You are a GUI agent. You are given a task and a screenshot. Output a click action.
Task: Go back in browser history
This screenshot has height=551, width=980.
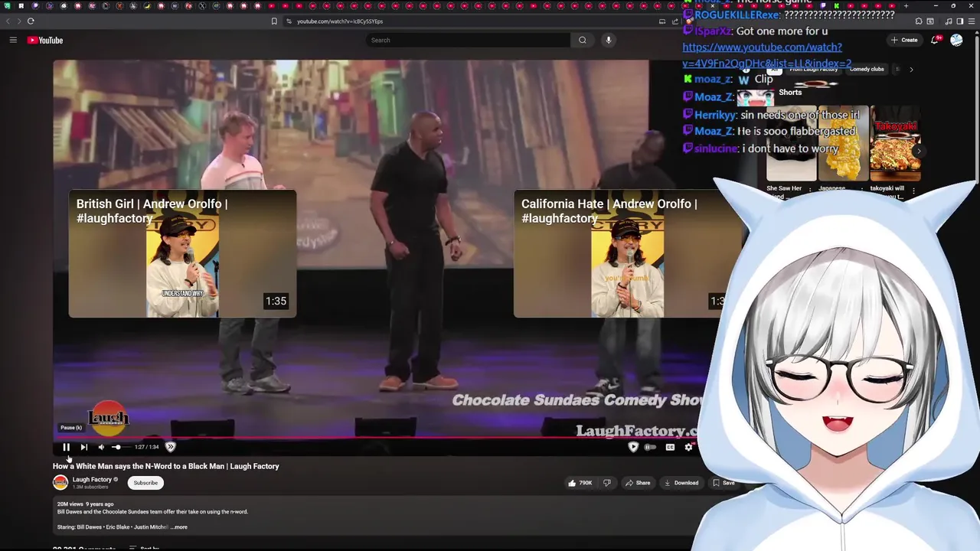[8, 21]
